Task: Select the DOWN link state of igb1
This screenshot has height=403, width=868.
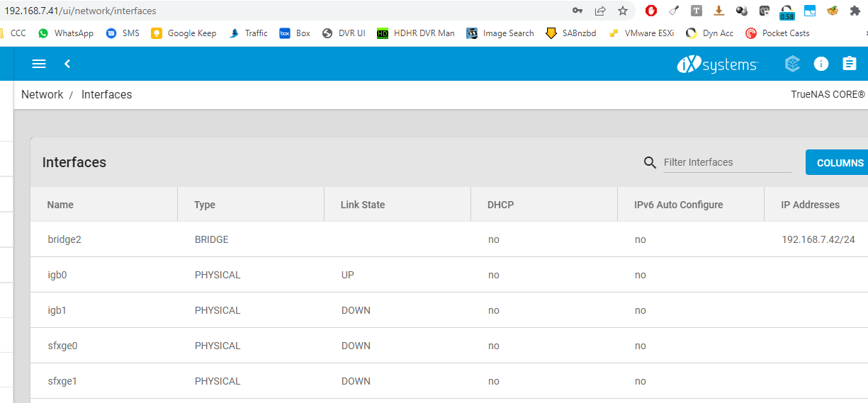Action: pos(356,310)
